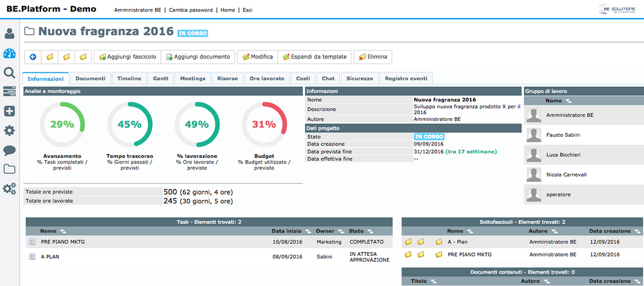The height and width of the screenshot is (286, 644).
Task: Click Amministratore BE link in header
Action: [137, 10]
